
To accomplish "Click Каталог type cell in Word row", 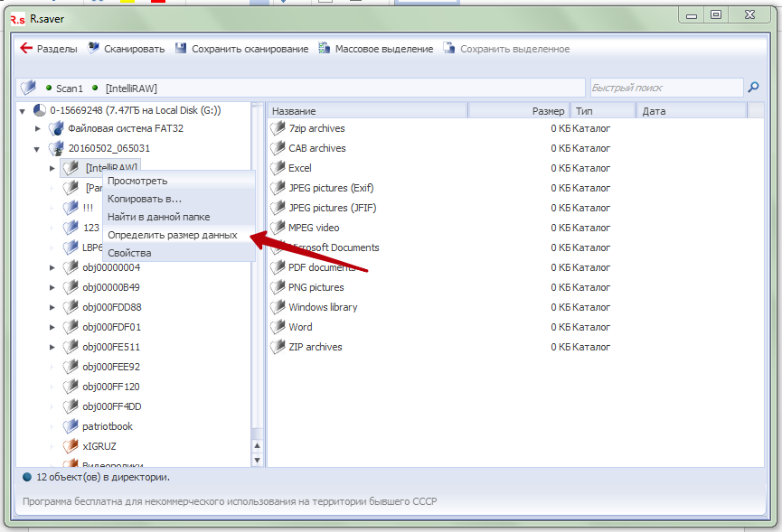I will pos(591,327).
